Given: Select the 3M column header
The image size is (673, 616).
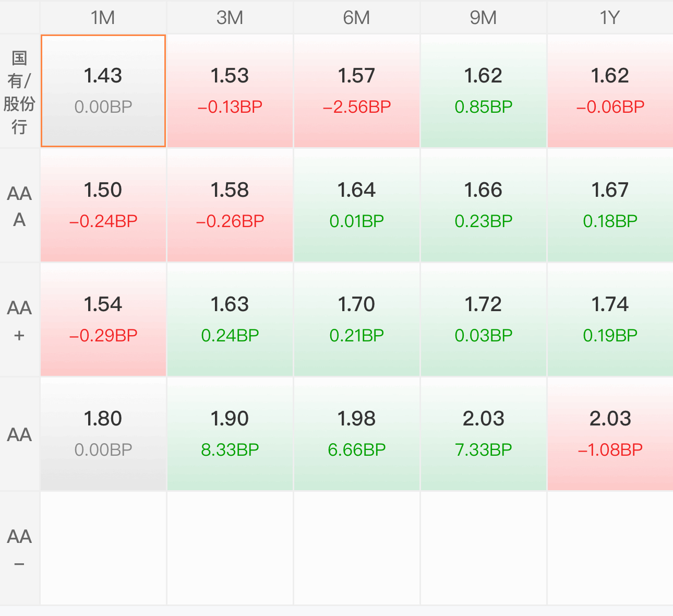Looking at the screenshot, I should pyautogui.click(x=230, y=18).
